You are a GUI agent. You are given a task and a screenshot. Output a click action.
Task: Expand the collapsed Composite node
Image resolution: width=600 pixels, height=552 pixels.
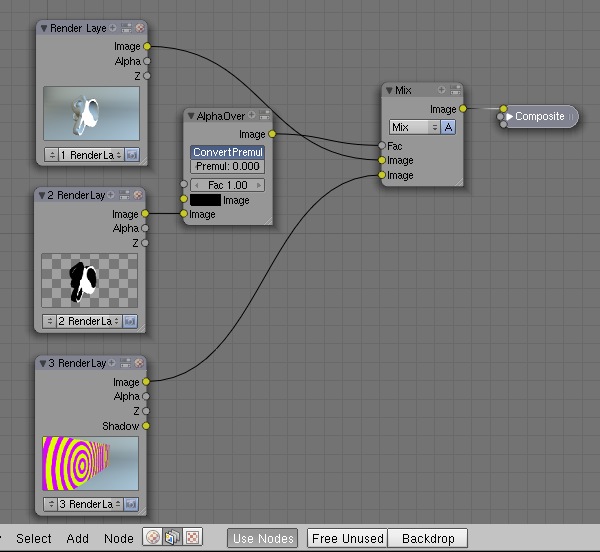(x=509, y=116)
